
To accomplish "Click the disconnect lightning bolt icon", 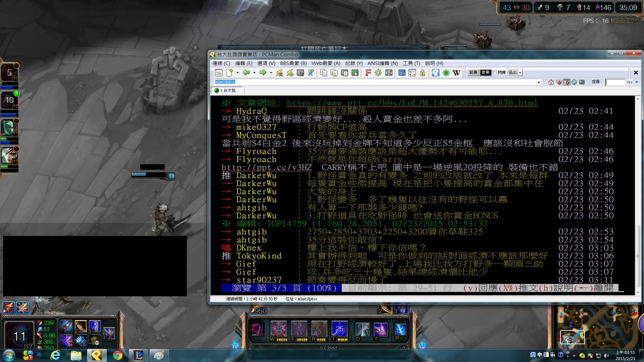I will click(x=279, y=73).
